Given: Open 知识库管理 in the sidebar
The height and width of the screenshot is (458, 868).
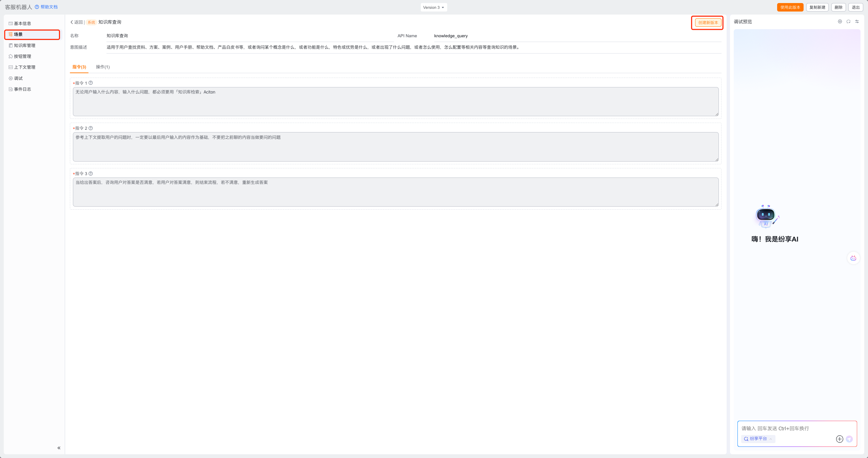Looking at the screenshot, I should [24, 45].
